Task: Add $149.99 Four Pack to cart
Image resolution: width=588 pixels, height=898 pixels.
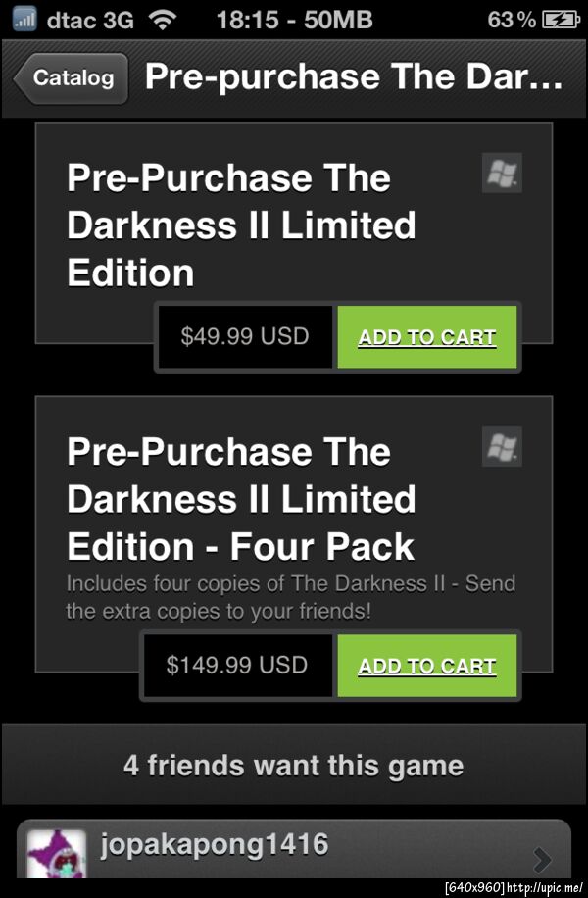Action: click(427, 666)
